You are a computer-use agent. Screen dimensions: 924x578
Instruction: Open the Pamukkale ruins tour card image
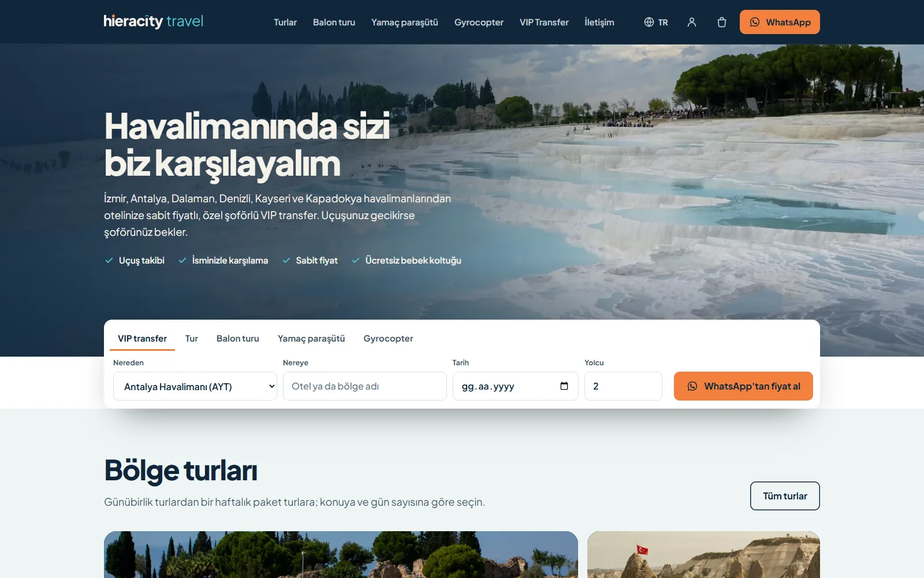coord(341,554)
